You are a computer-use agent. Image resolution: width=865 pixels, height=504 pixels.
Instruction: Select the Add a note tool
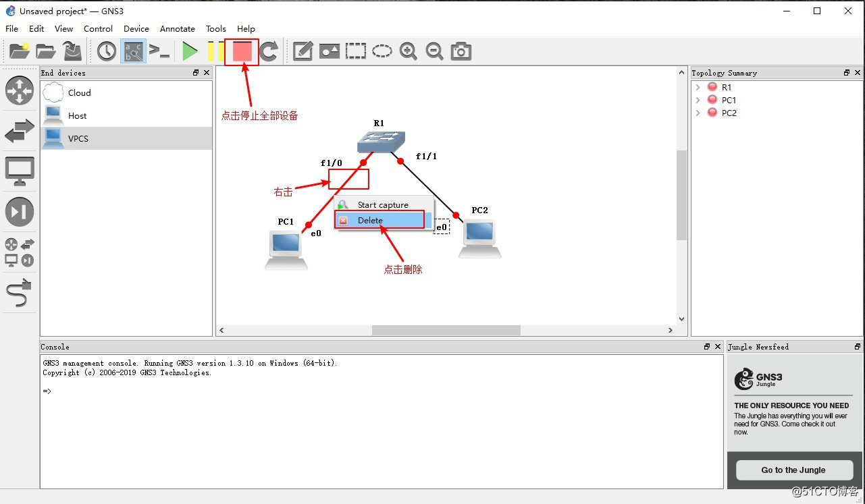click(303, 51)
